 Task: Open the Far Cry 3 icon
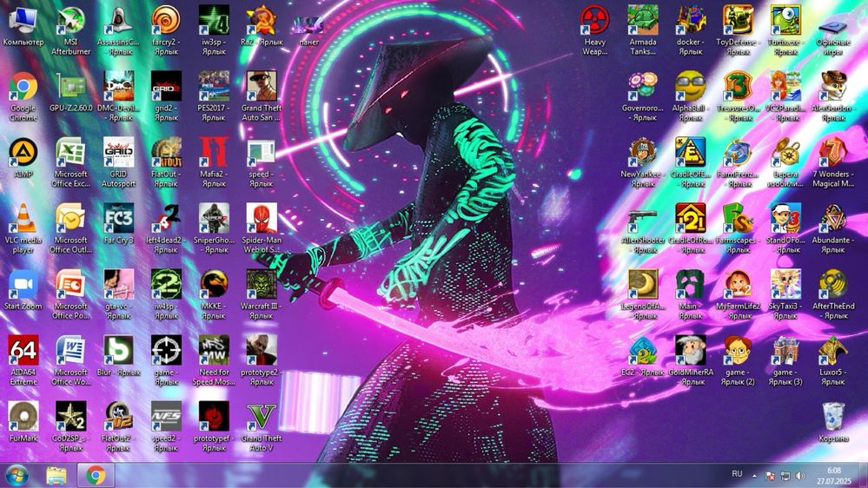coord(118,219)
